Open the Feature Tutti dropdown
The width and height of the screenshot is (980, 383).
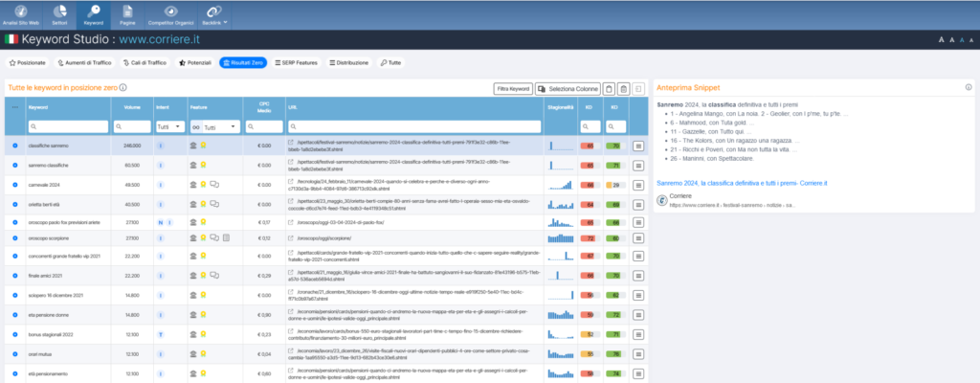(x=221, y=127)
